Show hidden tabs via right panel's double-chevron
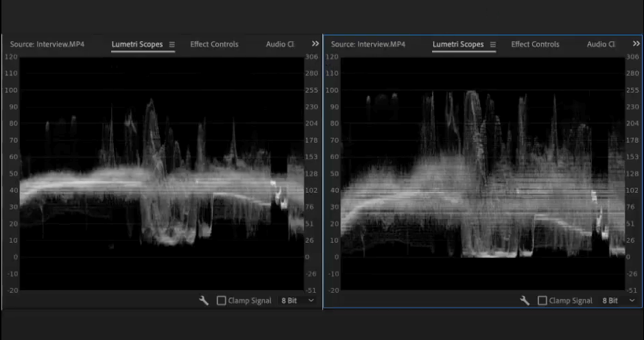Screen dimensions: 644x340 (636, 44)
